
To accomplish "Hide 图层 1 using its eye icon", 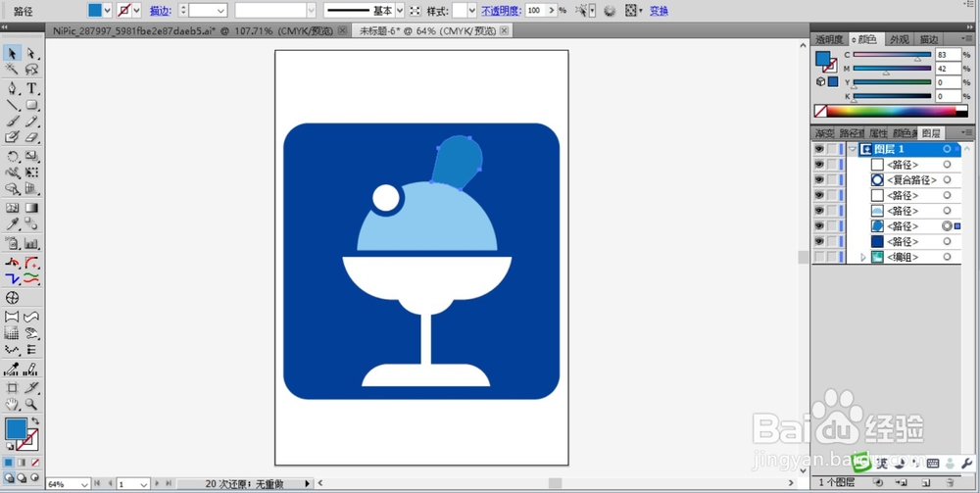I will click(x=818, y=149).
